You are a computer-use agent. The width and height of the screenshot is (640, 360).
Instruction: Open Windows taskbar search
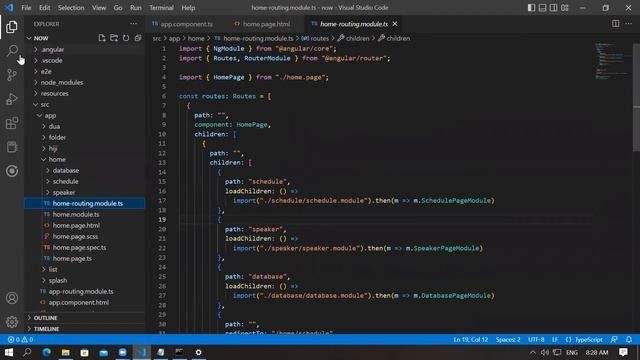pos(27,352)
